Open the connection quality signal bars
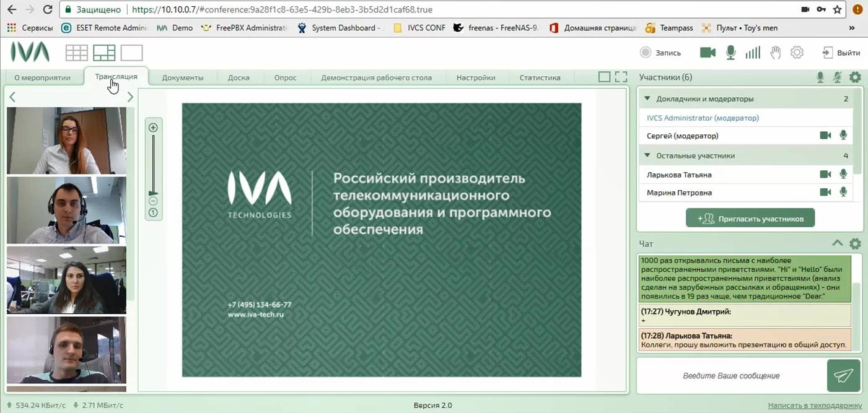Viewport: 868px width, 413px height. tap(753, 53)
